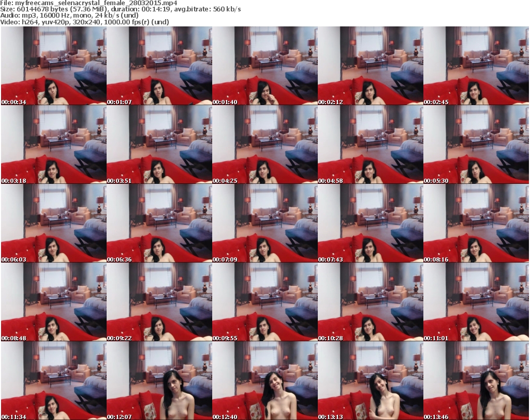This screenshot has height=420, width=530.
Task: Open the frame at 00:05:30
Action: click(x=476, y=144)
